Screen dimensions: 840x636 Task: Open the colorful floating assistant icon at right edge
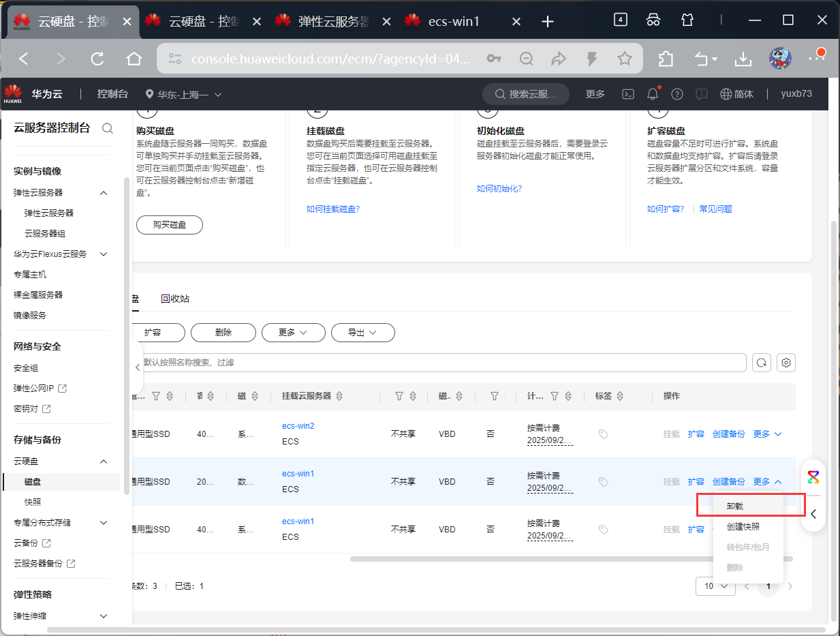(x=813, y=476)
